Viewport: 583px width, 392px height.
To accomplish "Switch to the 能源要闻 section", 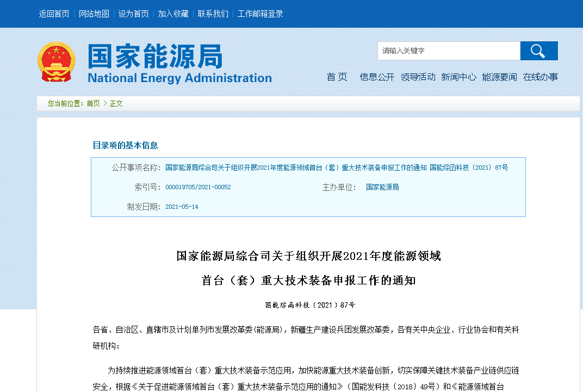I will coord(500,77).
